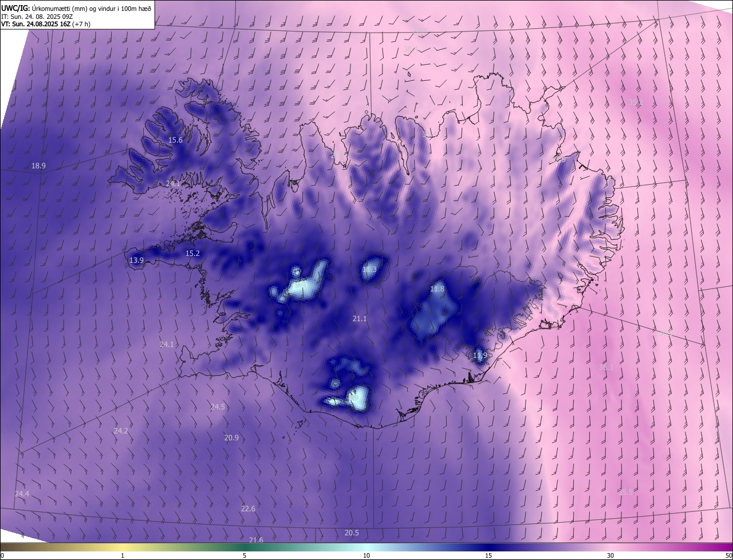Click the 20.9 value south of Iceland
This screenshot has height=560, width=733.
click(x=231, y=437)
